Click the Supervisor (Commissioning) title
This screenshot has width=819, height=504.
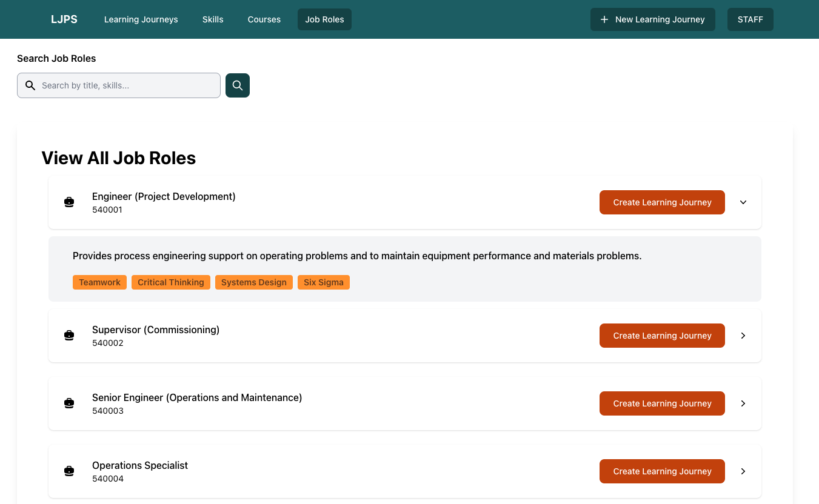pos(156,330)
